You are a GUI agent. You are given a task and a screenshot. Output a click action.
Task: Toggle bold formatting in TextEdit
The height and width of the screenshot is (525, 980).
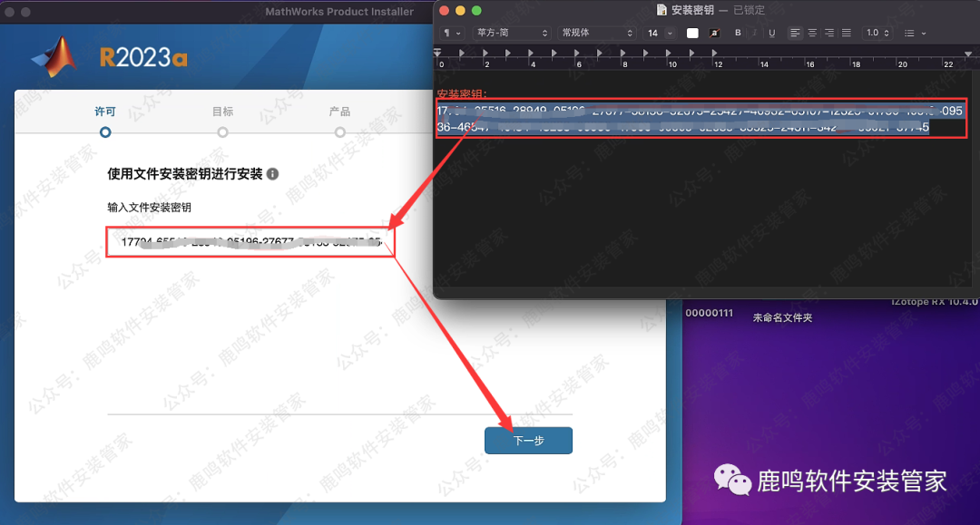pos(738,33)
